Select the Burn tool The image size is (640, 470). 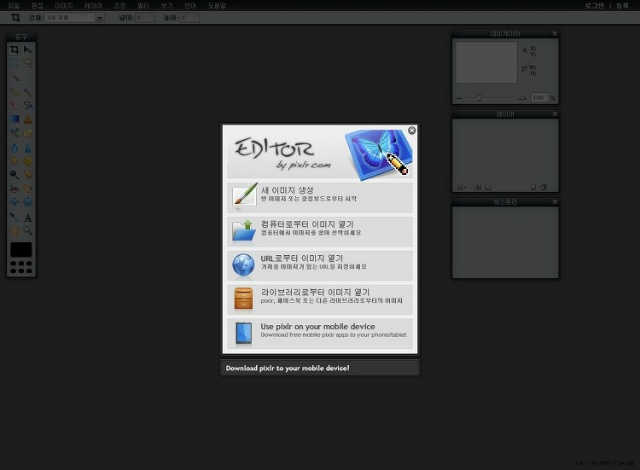click(x=28, y=175)
